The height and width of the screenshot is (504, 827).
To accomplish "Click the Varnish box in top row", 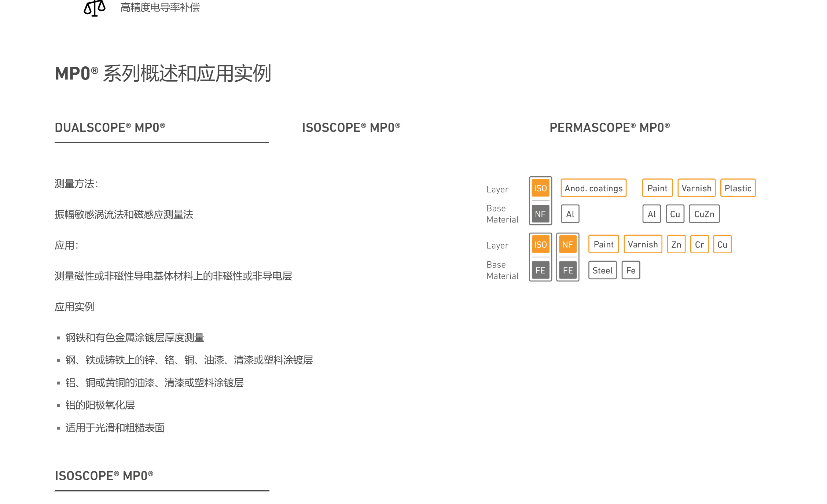I will click(x=696, y=188).
